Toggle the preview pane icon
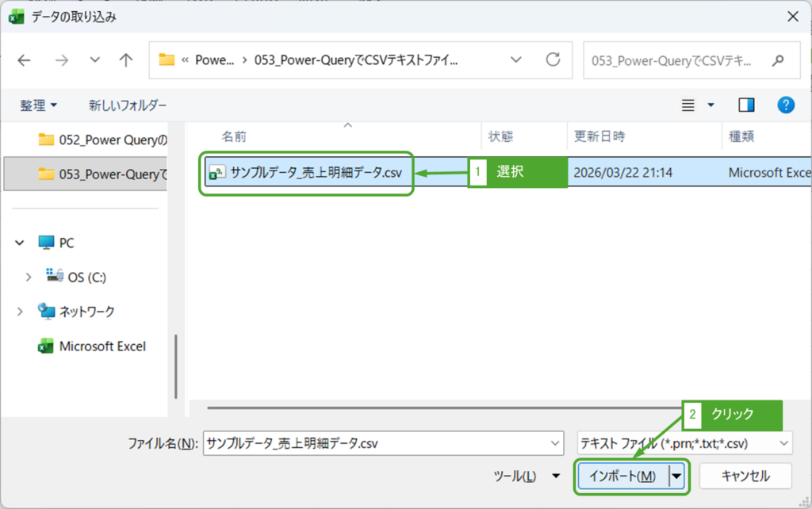 tap(746, 105)
